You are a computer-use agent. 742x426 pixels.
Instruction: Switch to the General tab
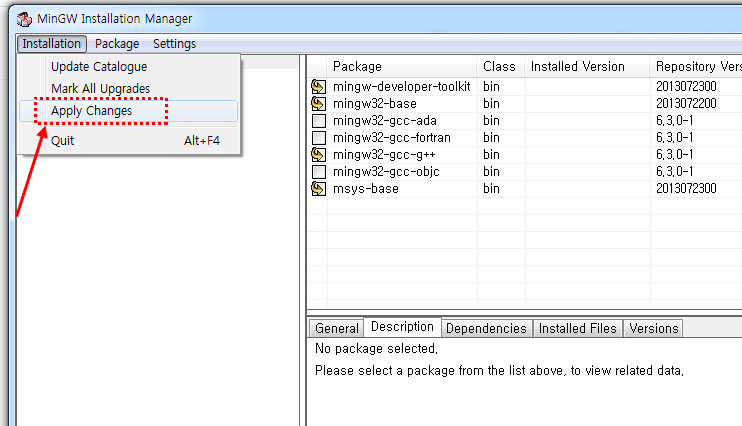coord(336,328)
